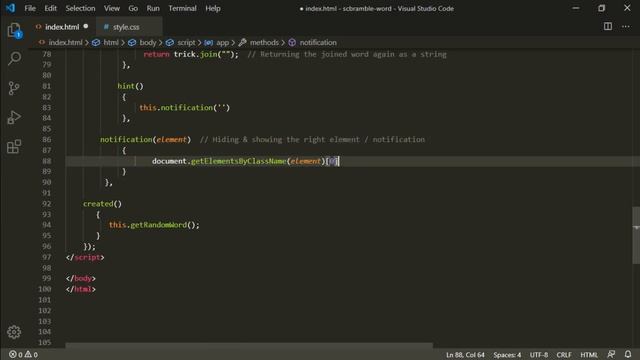Open the Extensions view icon
This screenshot has width=640, height=360.
pyautogui.click(x=14, y=147)
